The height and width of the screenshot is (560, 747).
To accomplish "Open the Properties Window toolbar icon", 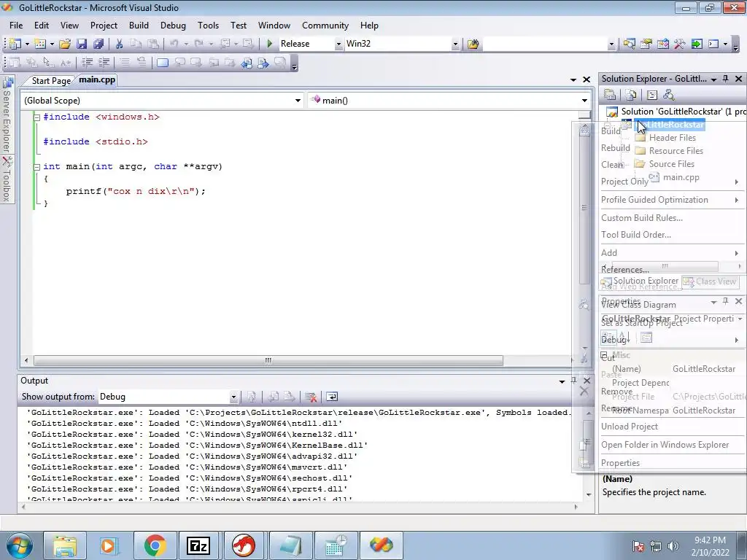I will (646, 44).
